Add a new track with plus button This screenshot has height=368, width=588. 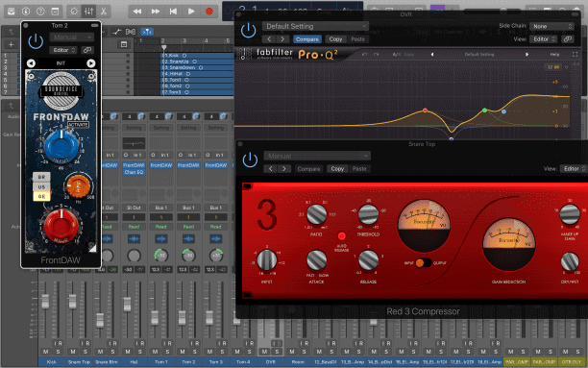[11, 44]
